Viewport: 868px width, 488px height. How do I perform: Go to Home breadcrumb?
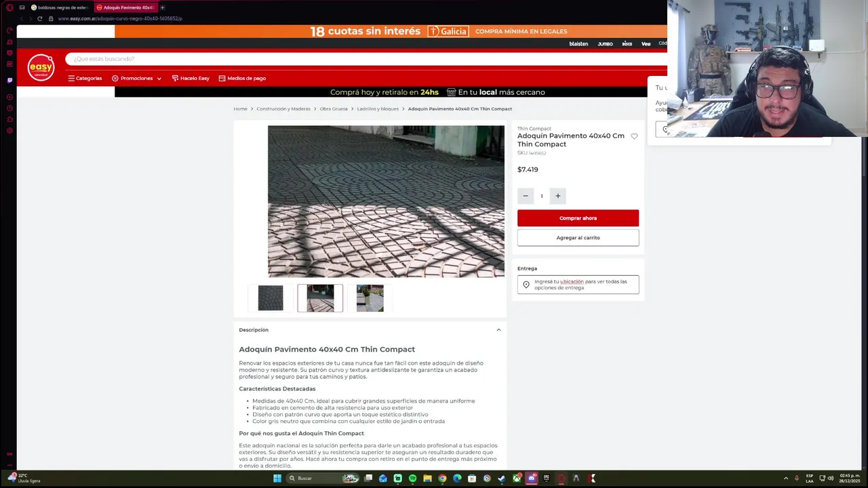[240, 109]
